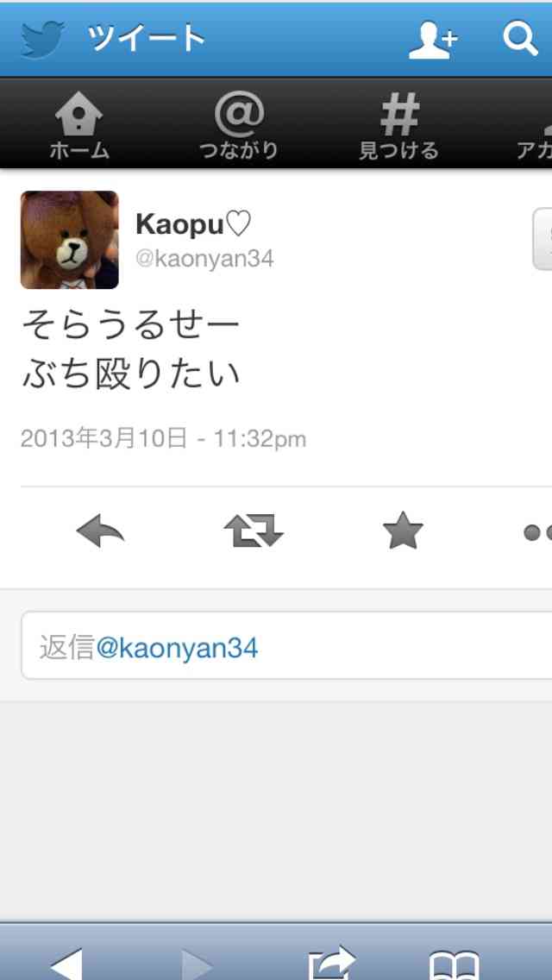This screenshot has width=552, height=980.
Task: Open the search magnifier icon
Action: click(x=520, y=39)
